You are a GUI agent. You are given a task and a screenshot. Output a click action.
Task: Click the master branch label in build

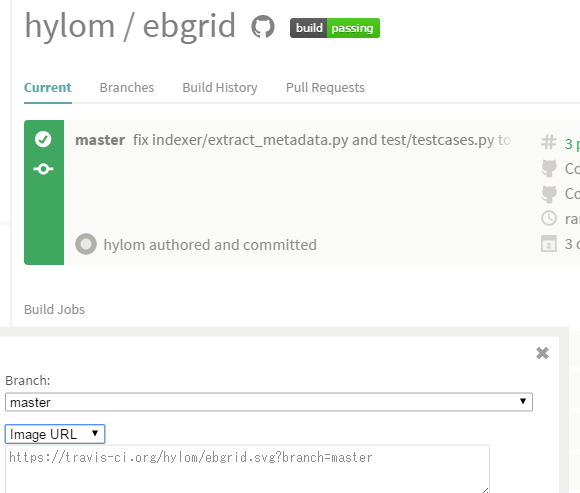pos(100,140)
